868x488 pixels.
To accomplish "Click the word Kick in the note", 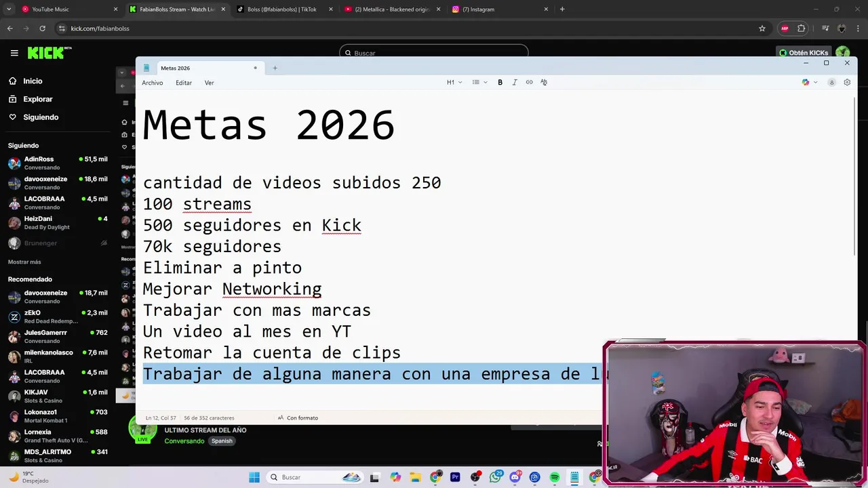I will coord(341,225).
